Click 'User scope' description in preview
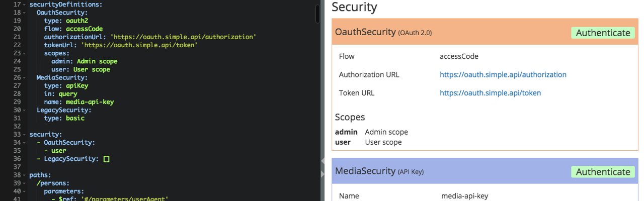Image resolution: width=644 pixels, height=201 pixels. pyautogui.click(x=383, y=142)
